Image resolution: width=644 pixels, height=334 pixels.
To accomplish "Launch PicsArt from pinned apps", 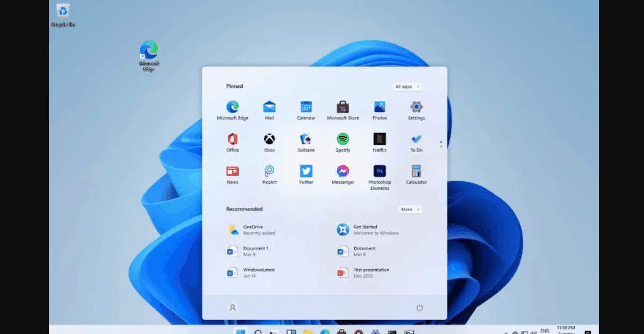I will [x=269, y=174].
